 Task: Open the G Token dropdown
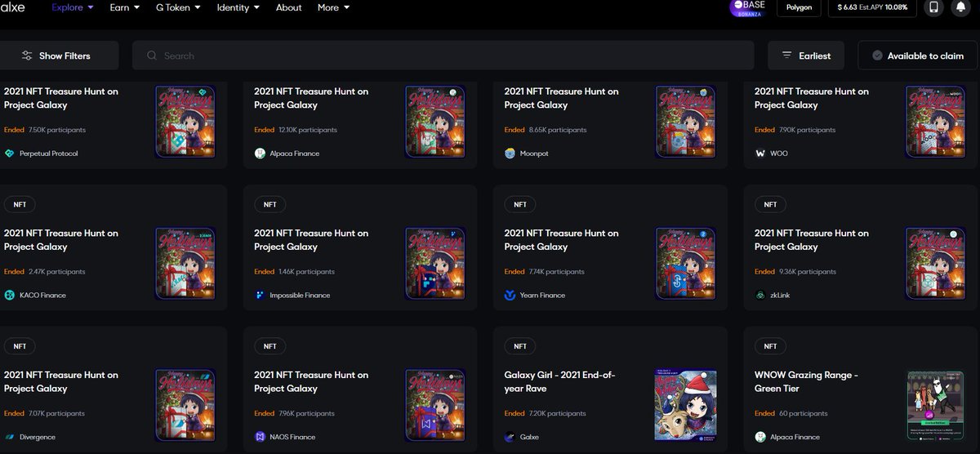click(x=178, y=7)
